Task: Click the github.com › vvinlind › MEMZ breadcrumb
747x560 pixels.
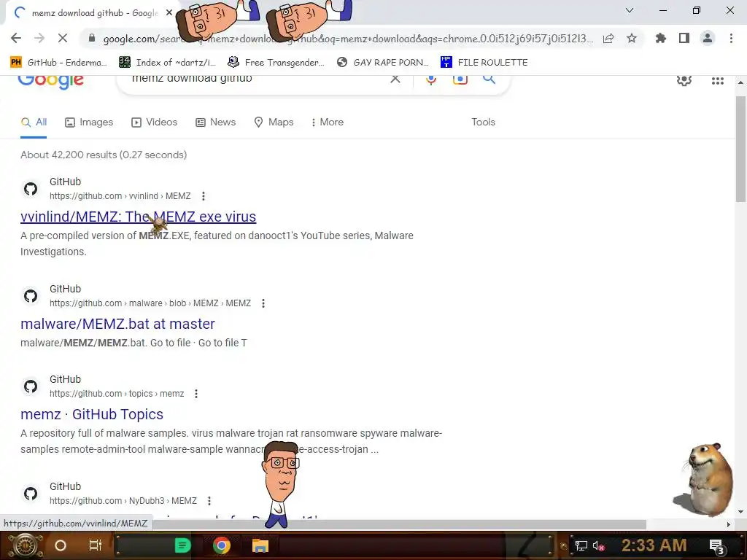Action: coord(120,196)
